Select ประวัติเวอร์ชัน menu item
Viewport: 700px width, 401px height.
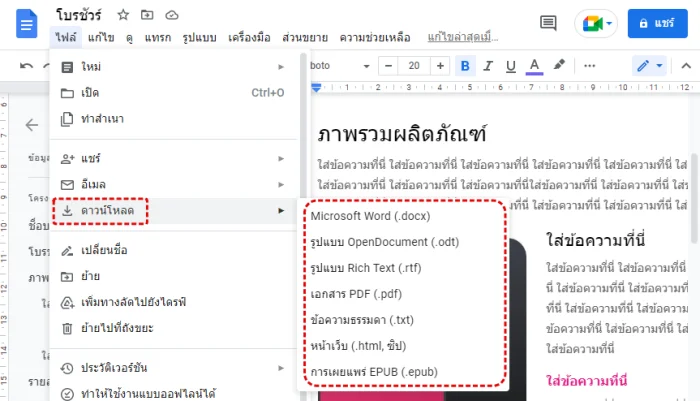[x=173, y=368]
